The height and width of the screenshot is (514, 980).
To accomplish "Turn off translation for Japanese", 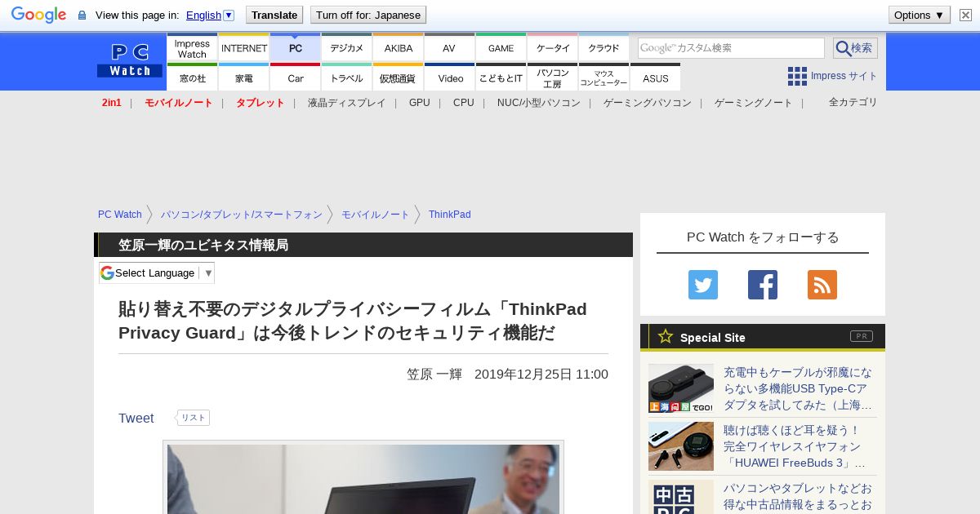I will point(368,15).
